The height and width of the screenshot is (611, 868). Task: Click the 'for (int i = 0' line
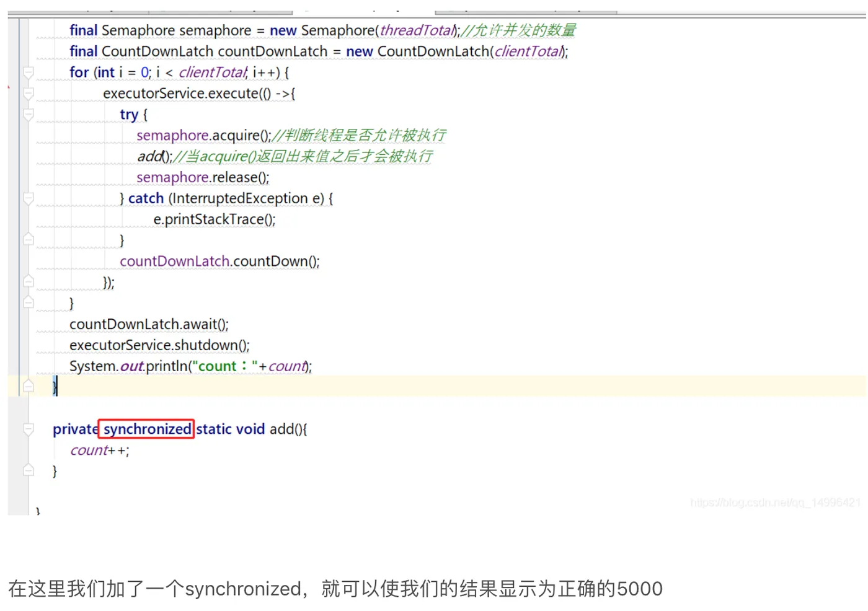tap(179, 73)
